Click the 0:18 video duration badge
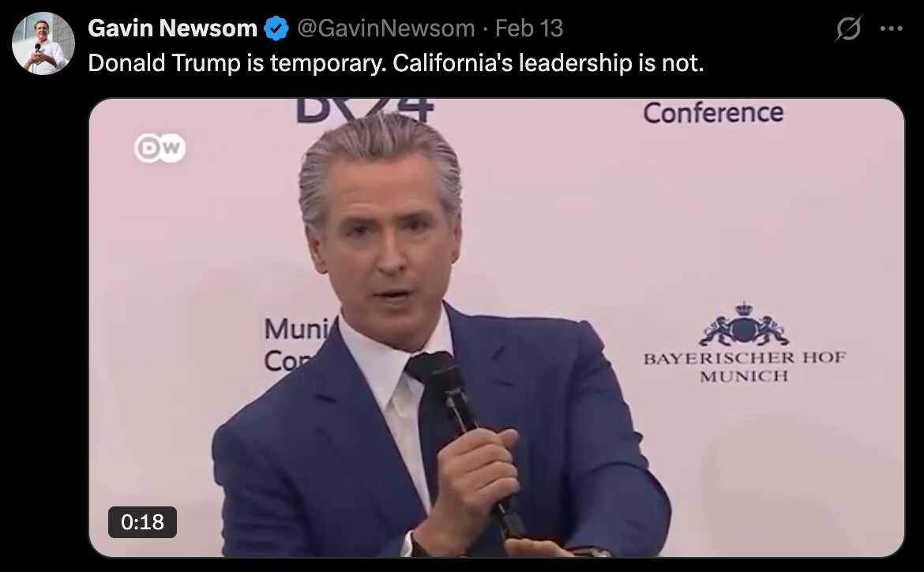The image size is (924, 572). (143, 522)
